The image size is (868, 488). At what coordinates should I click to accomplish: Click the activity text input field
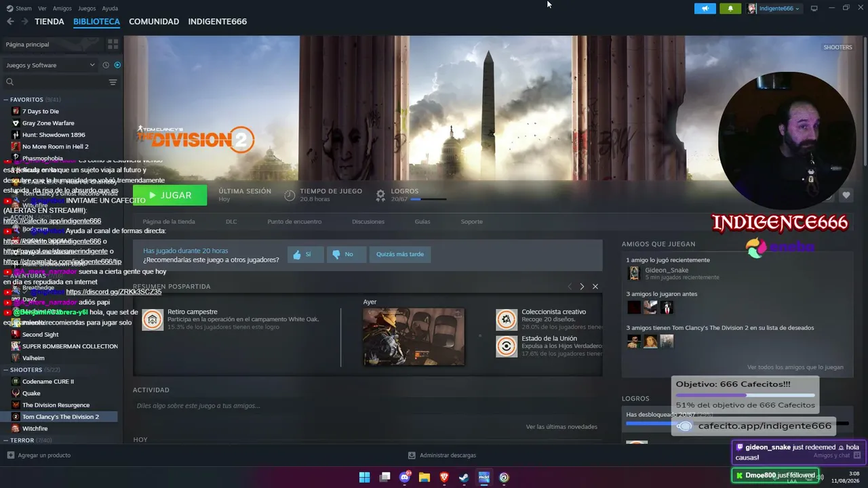[368, 405]
